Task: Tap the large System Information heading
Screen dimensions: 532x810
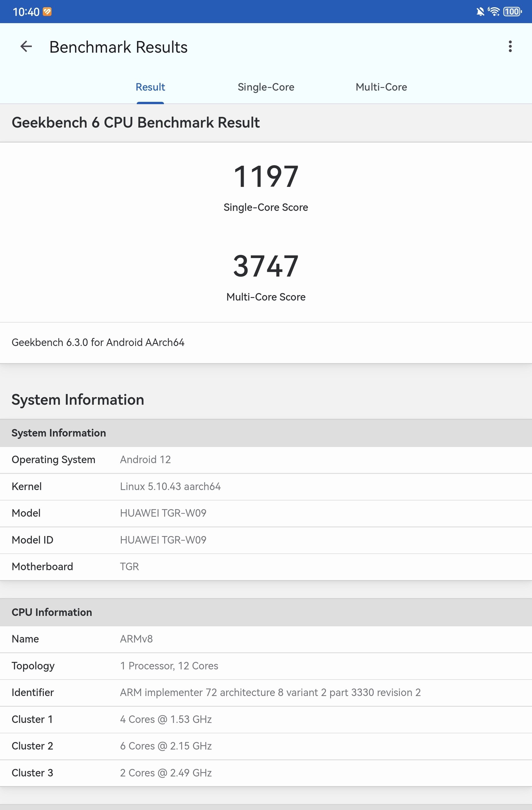Action: pos(78,400)
